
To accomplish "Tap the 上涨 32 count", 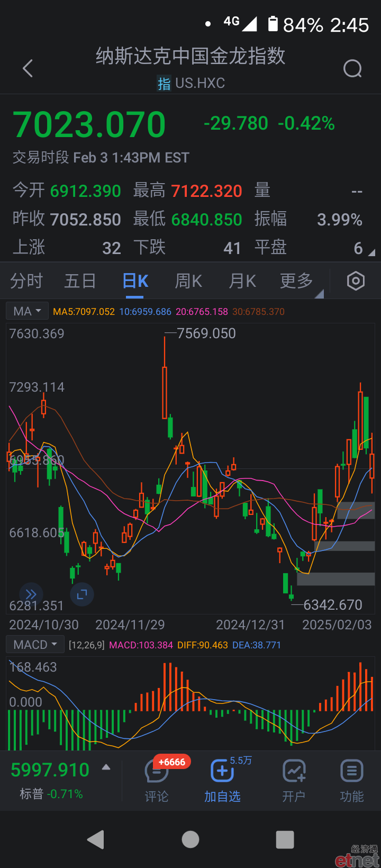I will click(112, 248).
